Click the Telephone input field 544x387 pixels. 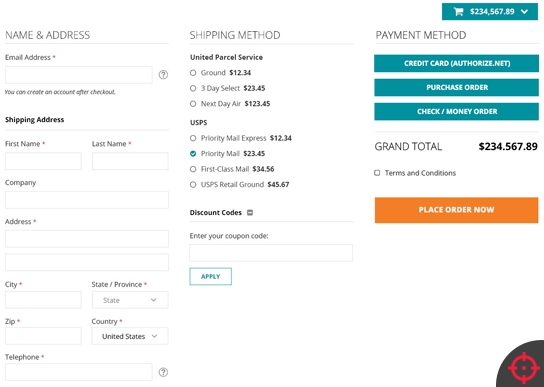click(x=79, y=372)
